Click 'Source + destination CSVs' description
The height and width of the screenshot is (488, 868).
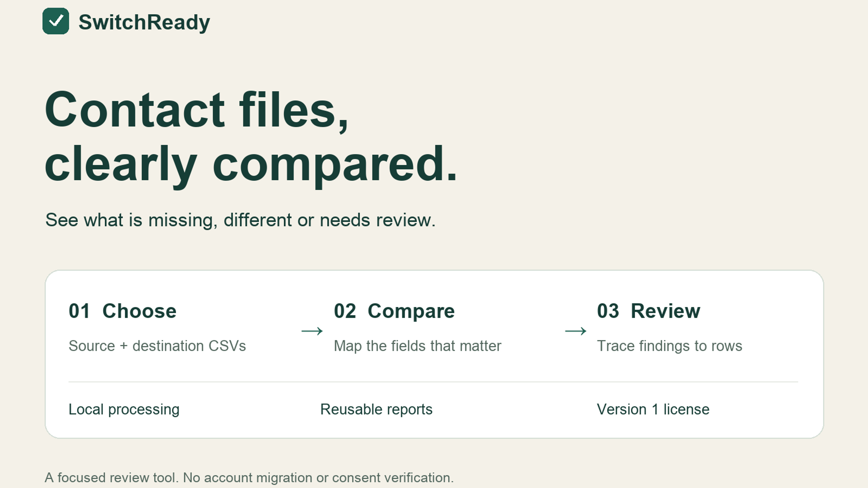pos(157,346)
